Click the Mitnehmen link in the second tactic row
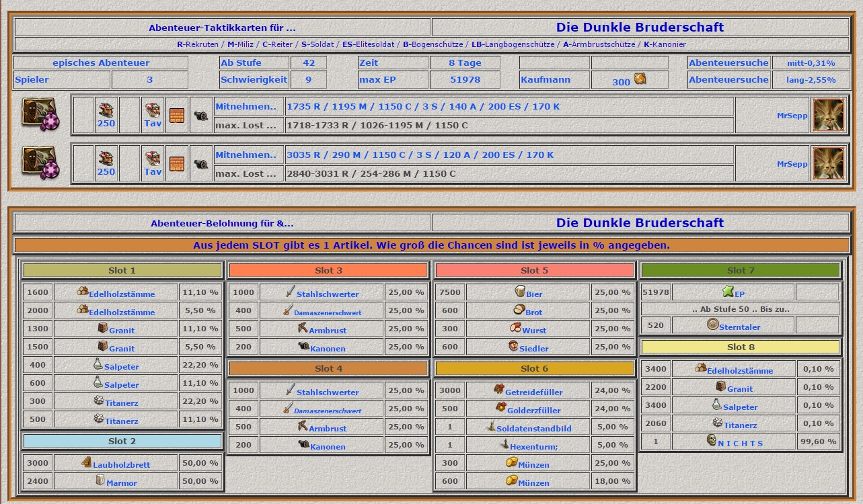The height and width of the screenshot is (504, 863). tap(246, 155)
